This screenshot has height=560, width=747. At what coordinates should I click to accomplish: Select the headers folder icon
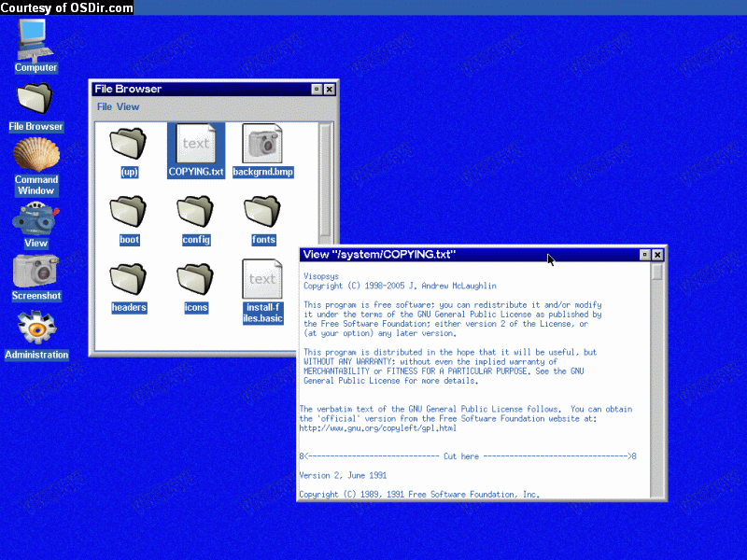click(x=129, y=287)
